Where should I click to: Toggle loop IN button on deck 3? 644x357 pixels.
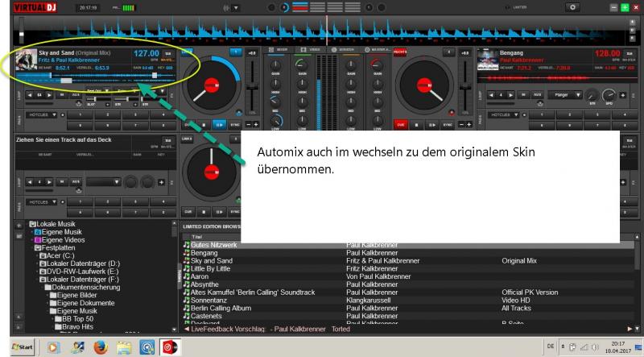[x=62, y=182]
